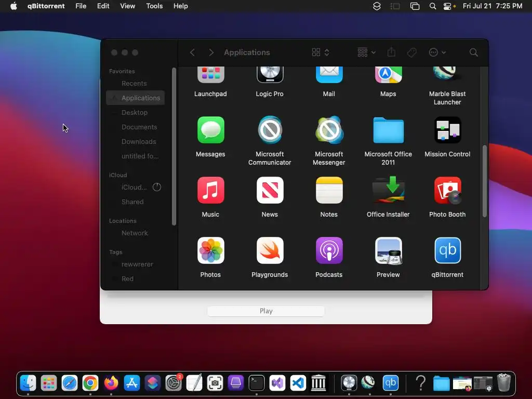The height and width of the screenshot is (399, 532).
Task: Open System Preferences from Dock
Action: (x=174, y=383)
